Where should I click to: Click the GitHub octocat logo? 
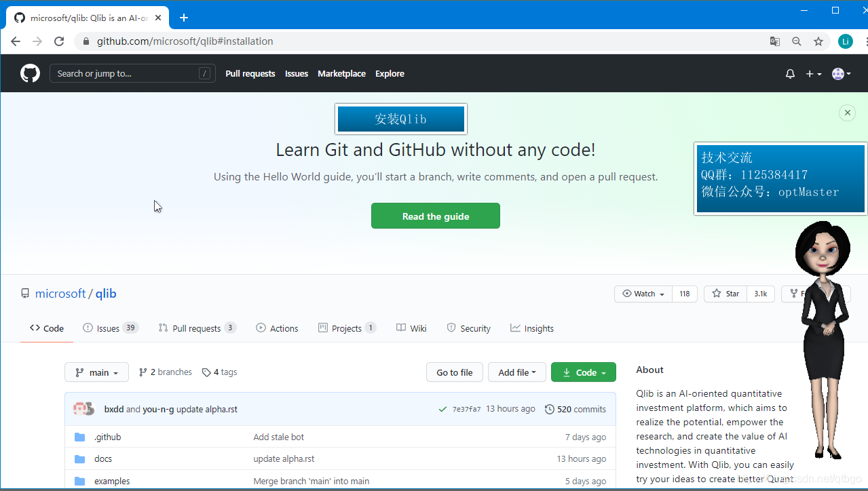pyautogui.click(x=30, y=73)
